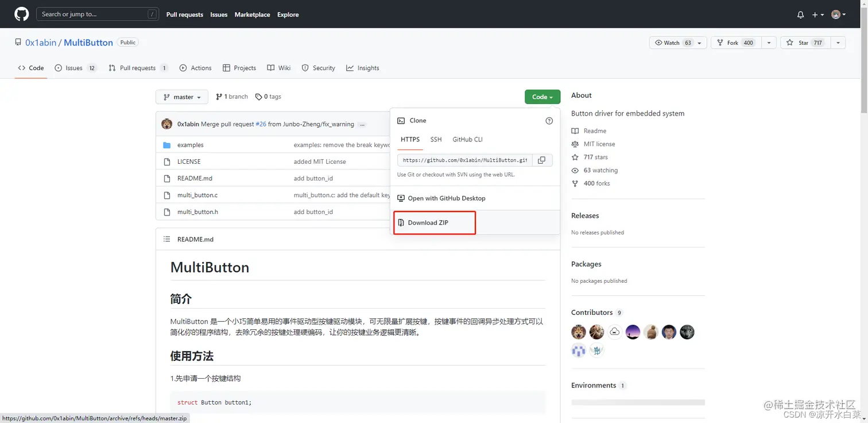Expand the Fork dropdown arrow
Image resolution: width=868 pixels, height=423 pixels.
tap(769, 43)
